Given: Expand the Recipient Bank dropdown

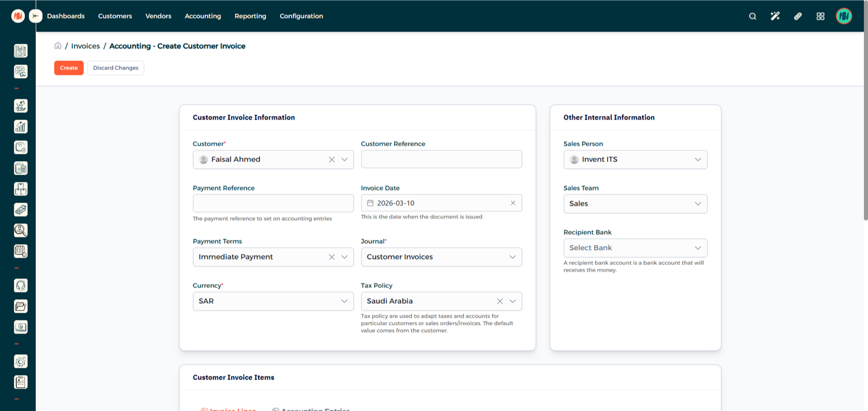Looking at the screenshot, I should pyautogui.click(x=697, y=248).
